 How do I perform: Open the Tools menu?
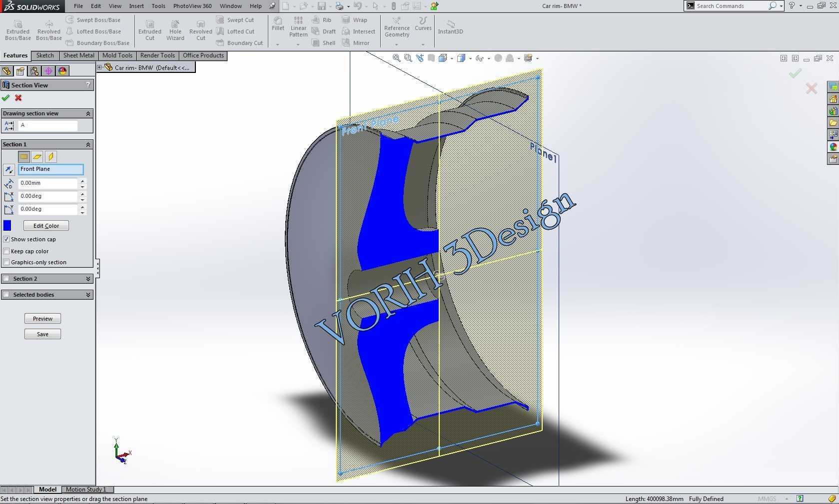(x=158, y=6)
